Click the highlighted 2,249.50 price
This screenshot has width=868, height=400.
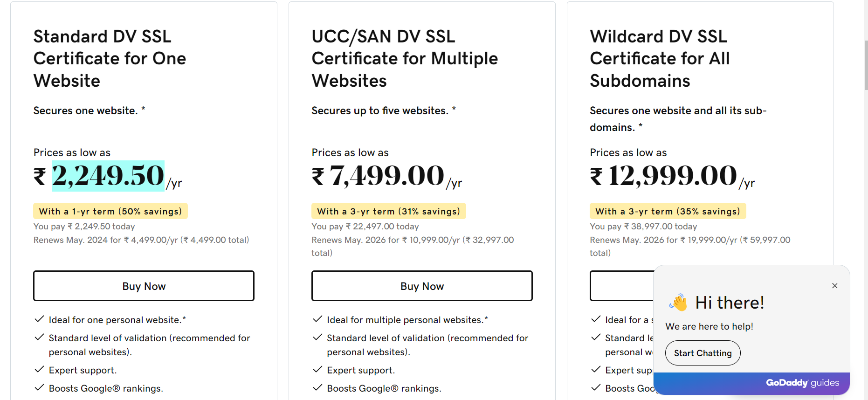coord(108,176)
